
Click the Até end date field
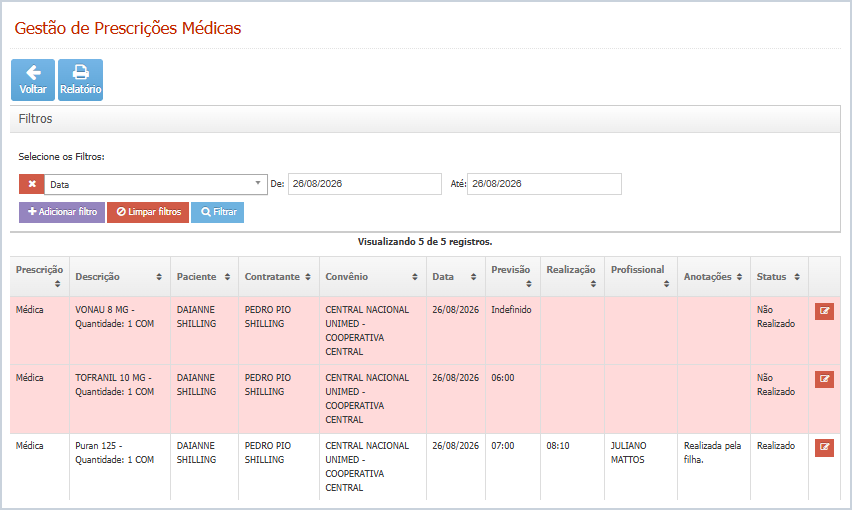(544, 184)
